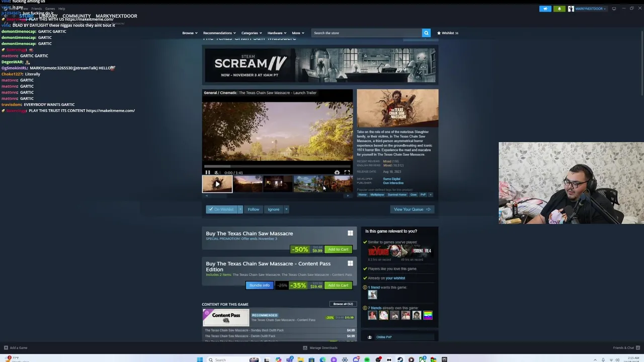Viewport: 644px width, 362px height.
Task: Open the LIBRARY tab
Action: tap(48, 16)
